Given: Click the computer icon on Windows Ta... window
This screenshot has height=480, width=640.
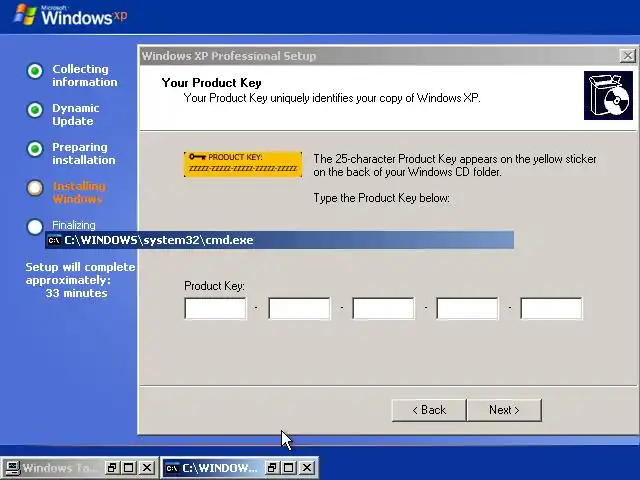Looking at the screenshot, I should (x=12, y=468).
